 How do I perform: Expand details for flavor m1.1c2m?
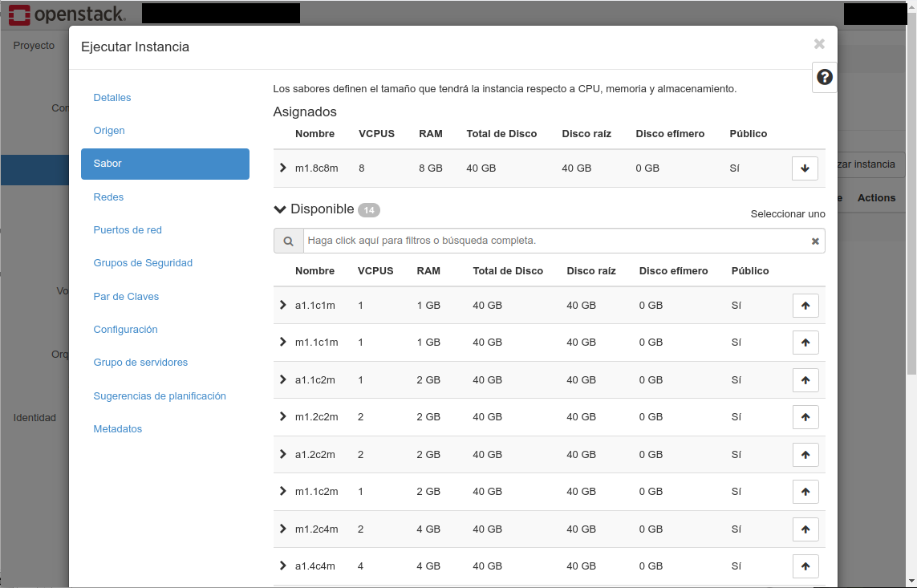[x=282, y=491]
